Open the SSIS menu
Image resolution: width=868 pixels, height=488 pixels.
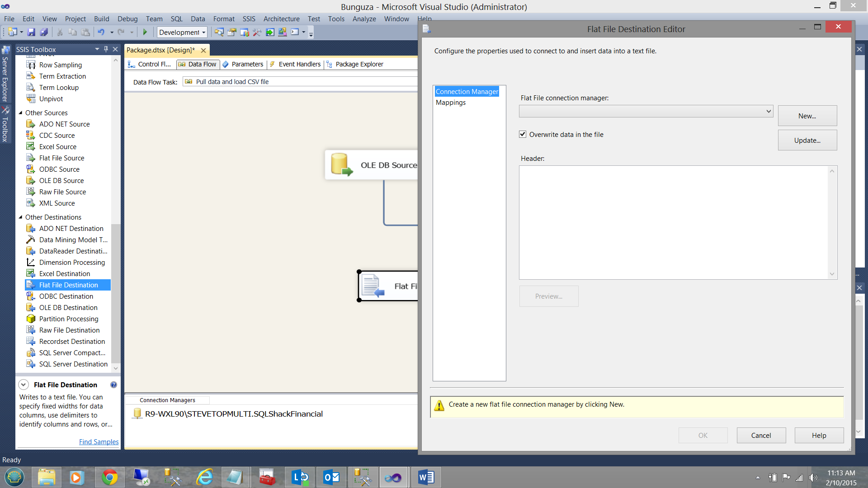[249, 19]
